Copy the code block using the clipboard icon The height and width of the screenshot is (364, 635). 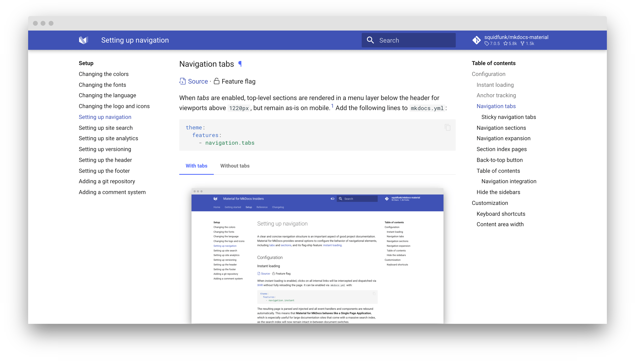(x=447, y=127)
